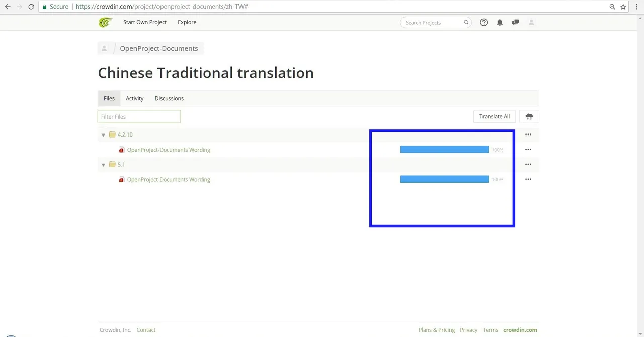Viewport: 644px width, 337px height.
Task: Click the Translate All button
Action: [x=495, y=116]
